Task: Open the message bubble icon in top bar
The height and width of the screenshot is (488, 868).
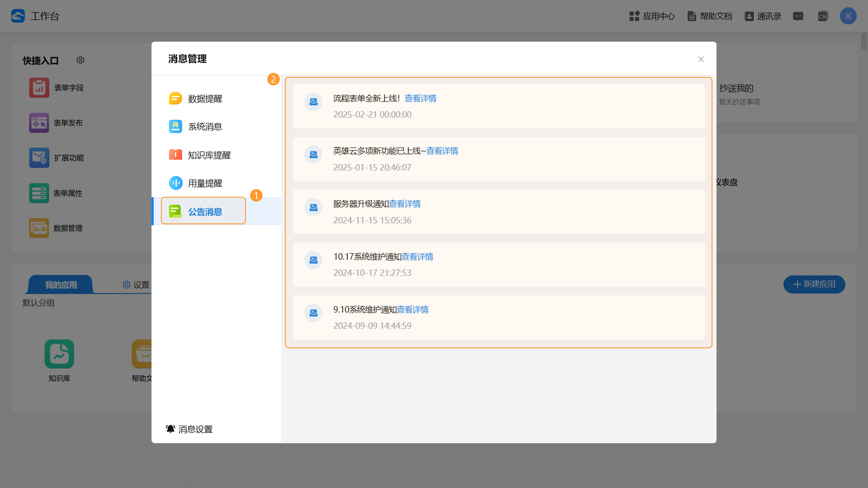Action: (798, 16)
